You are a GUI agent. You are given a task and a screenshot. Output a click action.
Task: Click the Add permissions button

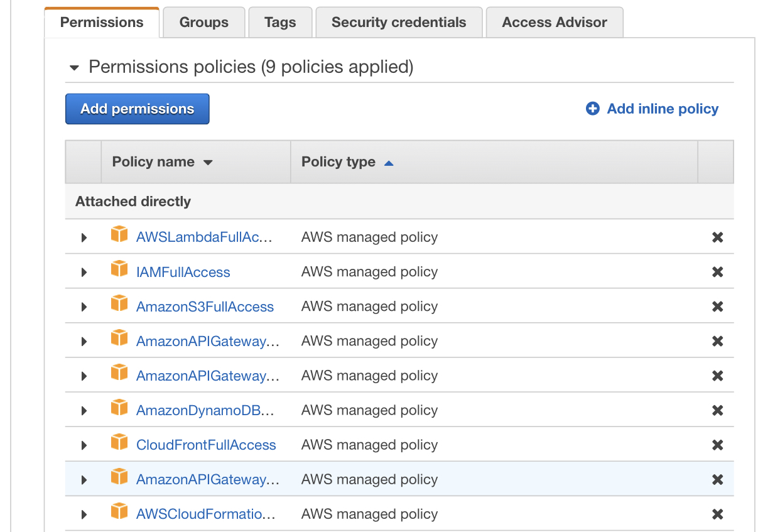click(137, 109)
